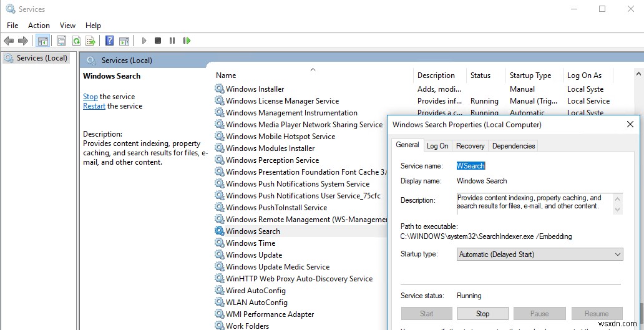Click the Pause Service icon in toolbar

[x=172, y=41]
